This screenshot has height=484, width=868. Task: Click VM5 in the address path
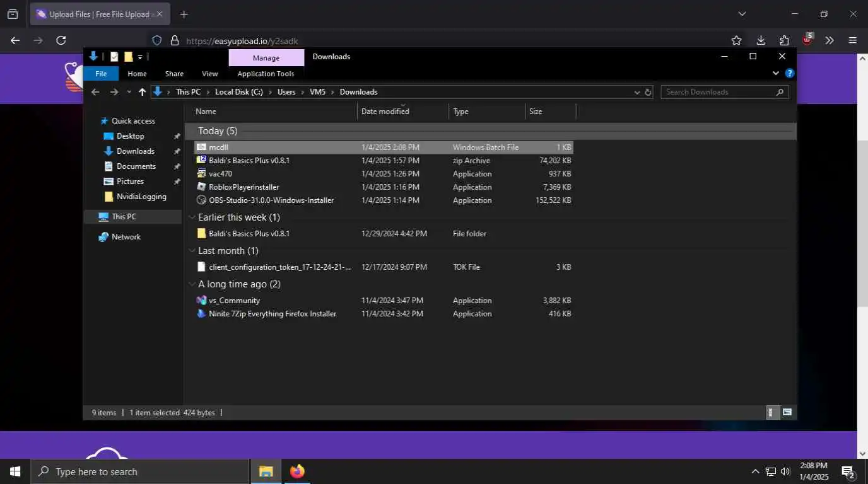point(317,92)
